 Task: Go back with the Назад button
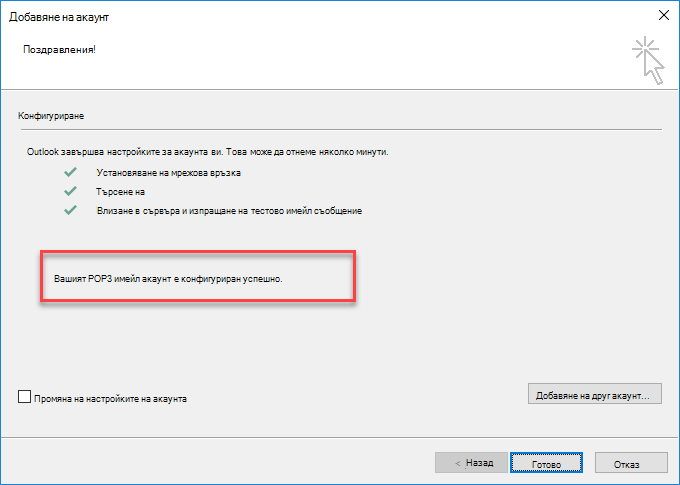tap(471, 463)
